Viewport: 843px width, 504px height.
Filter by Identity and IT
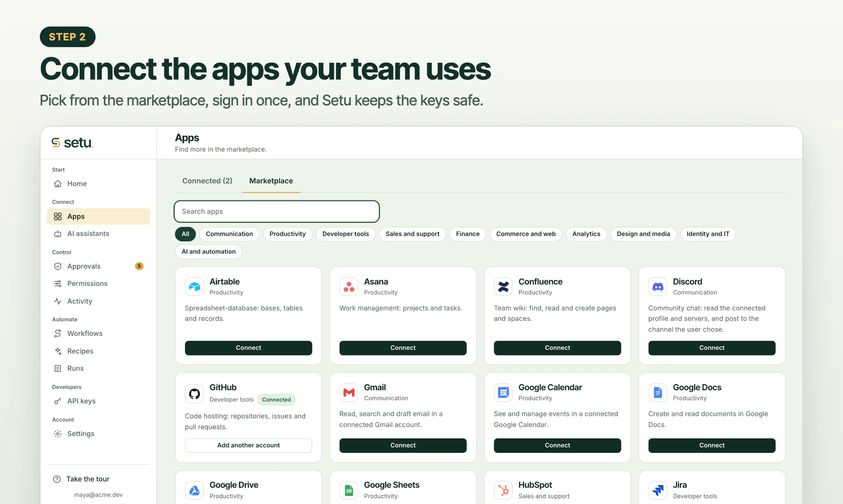(708, 234)
